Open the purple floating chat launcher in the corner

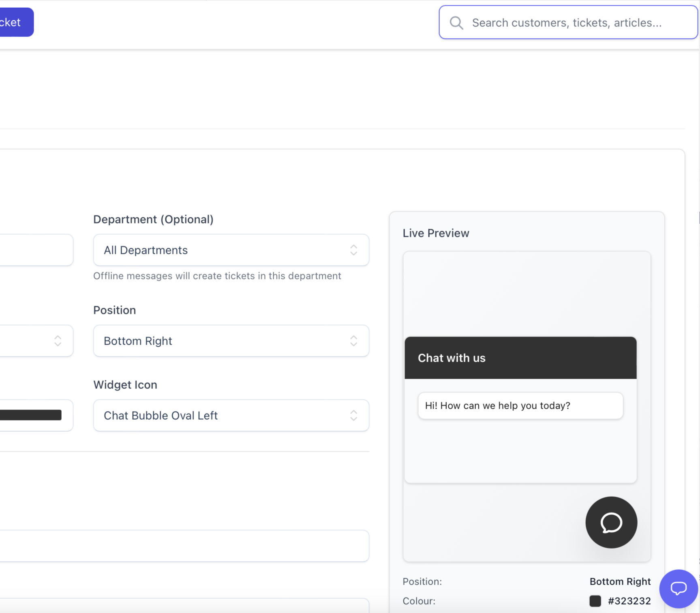coord(679,588)
